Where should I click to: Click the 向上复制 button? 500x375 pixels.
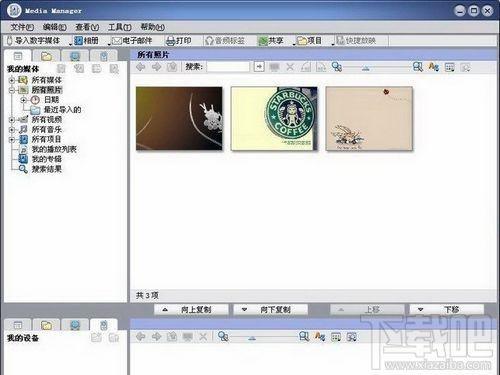coord(191,310)
